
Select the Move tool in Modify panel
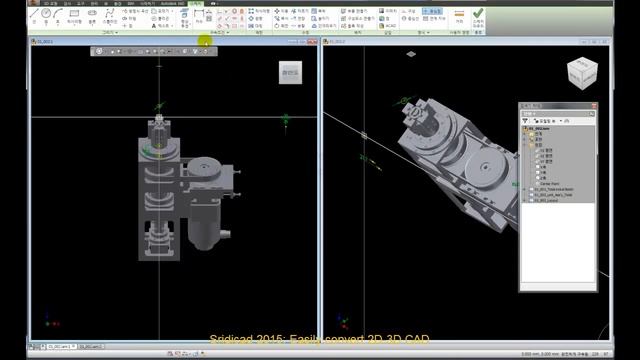pyautogui.click(x=281, y=11)
